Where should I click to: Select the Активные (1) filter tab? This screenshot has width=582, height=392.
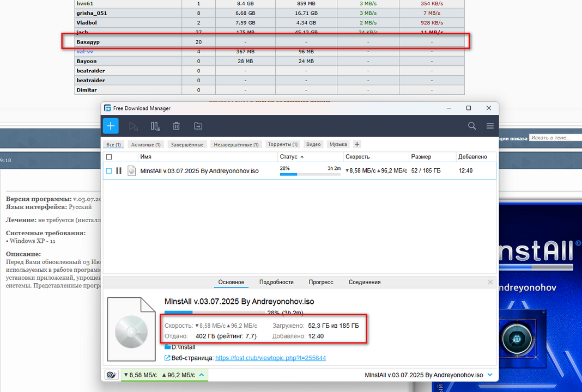[x=146, y=145]
